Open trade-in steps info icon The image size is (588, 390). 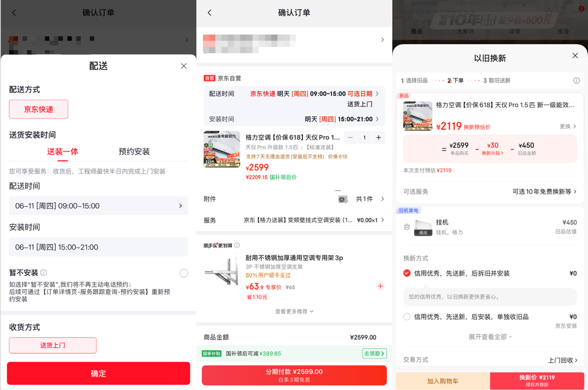(x=576, y=80)
